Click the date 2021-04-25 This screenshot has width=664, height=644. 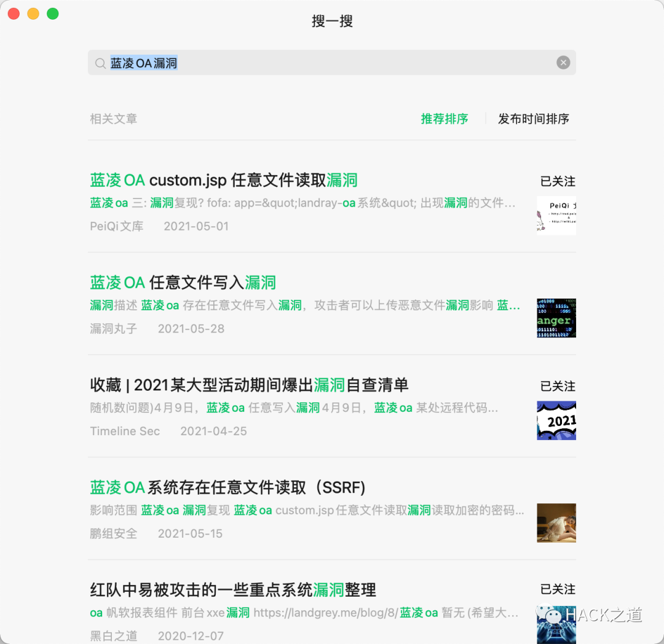tap(213, 431)
